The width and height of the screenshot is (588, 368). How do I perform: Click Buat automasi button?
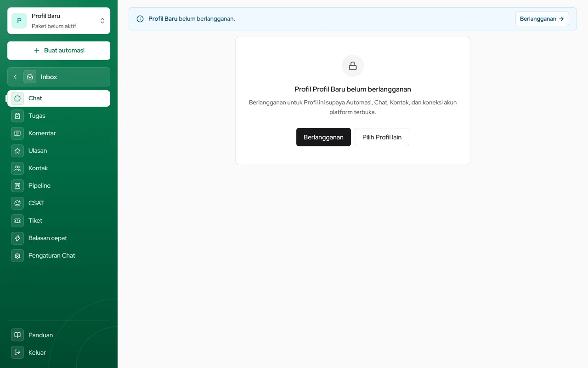59,51
